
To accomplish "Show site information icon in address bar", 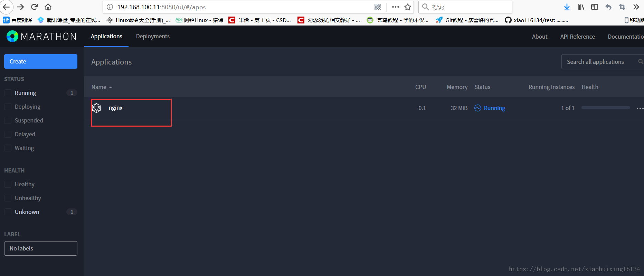I will point(110,7).
